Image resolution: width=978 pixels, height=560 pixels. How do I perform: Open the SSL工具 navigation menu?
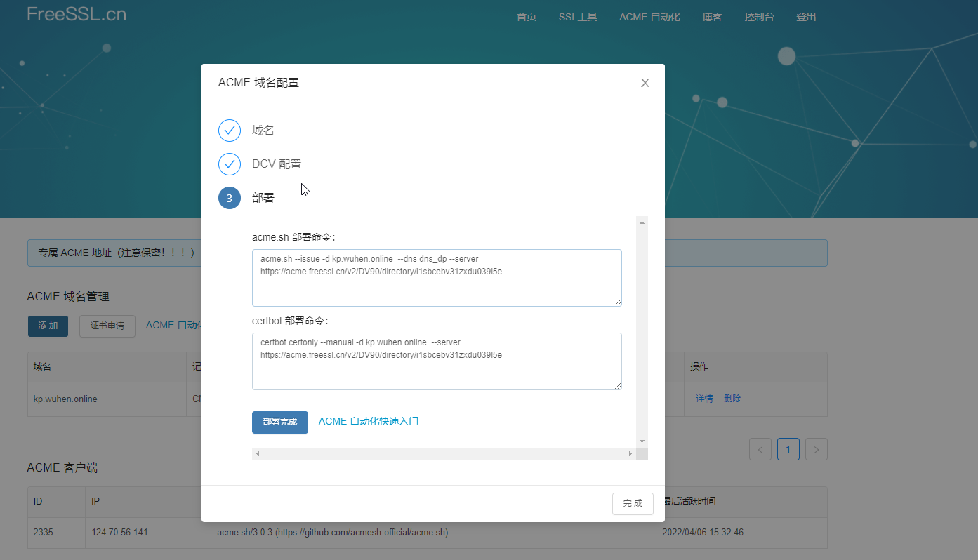pyautogui.click(x=578, y=17)
